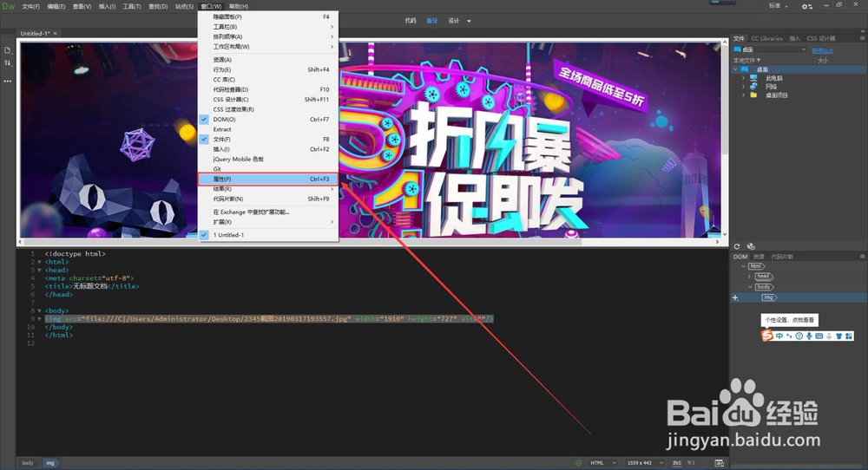Refresh the Files panel with the circular arrow icon

(737, 246)
